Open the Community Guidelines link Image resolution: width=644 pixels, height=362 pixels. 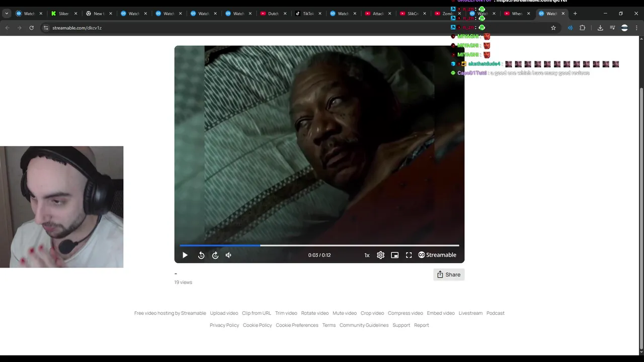(364, 325)
